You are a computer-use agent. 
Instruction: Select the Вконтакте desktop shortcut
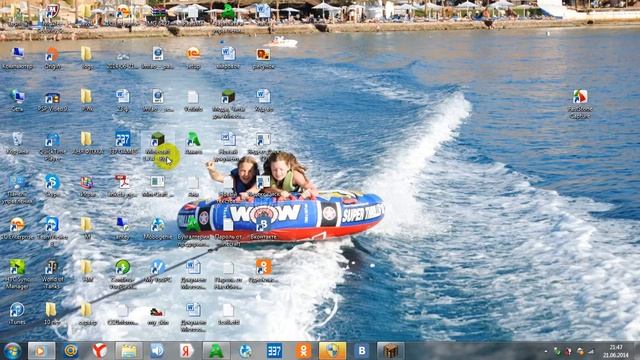click(x=263, y=229)
